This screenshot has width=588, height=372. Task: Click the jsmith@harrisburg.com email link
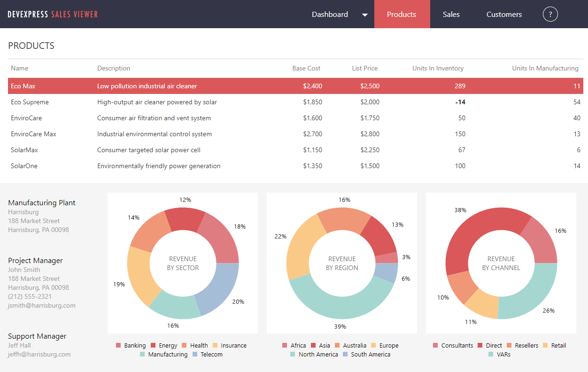(40, 305)
